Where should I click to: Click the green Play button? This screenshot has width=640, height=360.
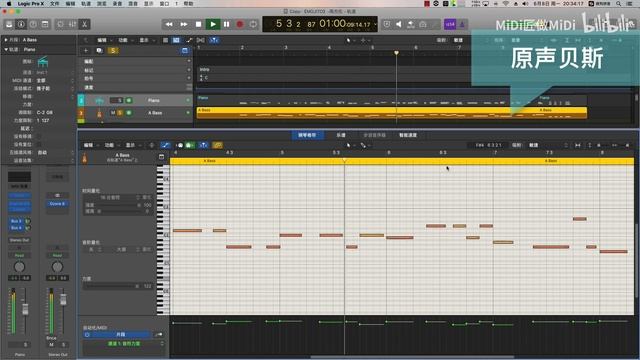[x=213, y=24]
